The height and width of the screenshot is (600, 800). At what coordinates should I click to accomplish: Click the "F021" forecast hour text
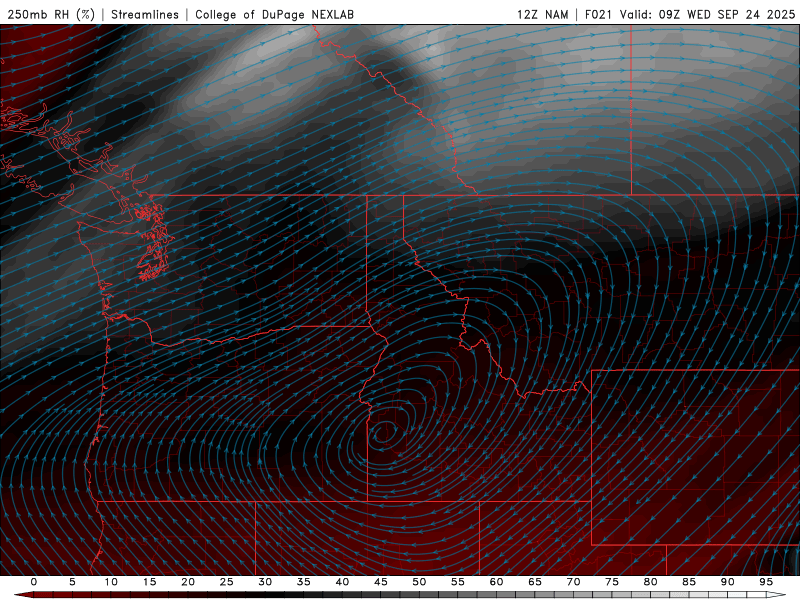(598, 14)
